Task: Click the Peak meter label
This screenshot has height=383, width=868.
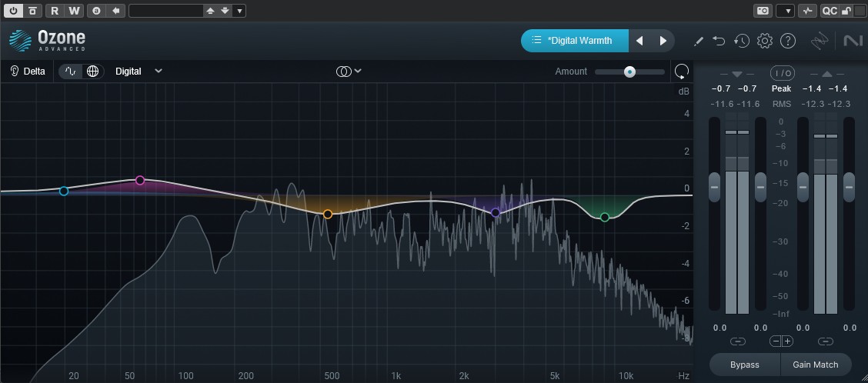Action: 782,88
